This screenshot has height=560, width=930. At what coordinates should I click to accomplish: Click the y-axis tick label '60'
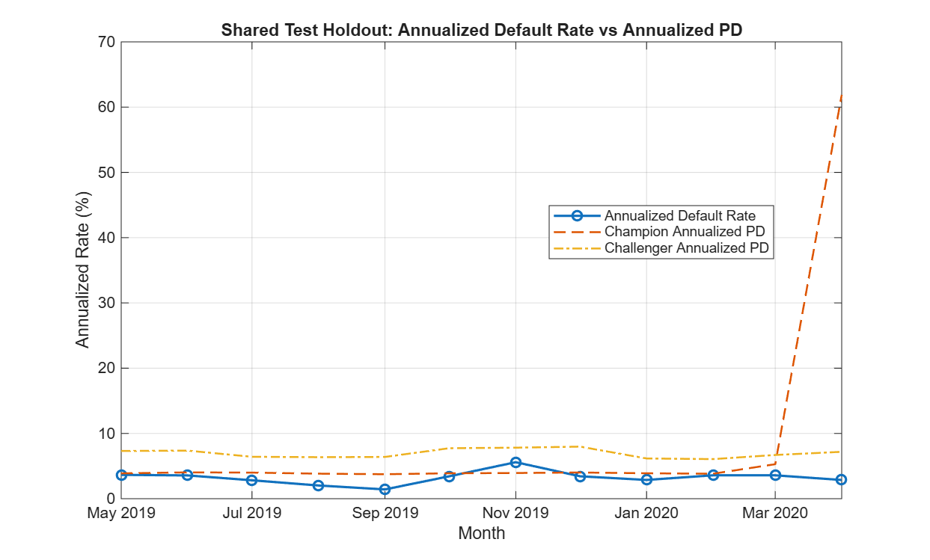(106, 107)
